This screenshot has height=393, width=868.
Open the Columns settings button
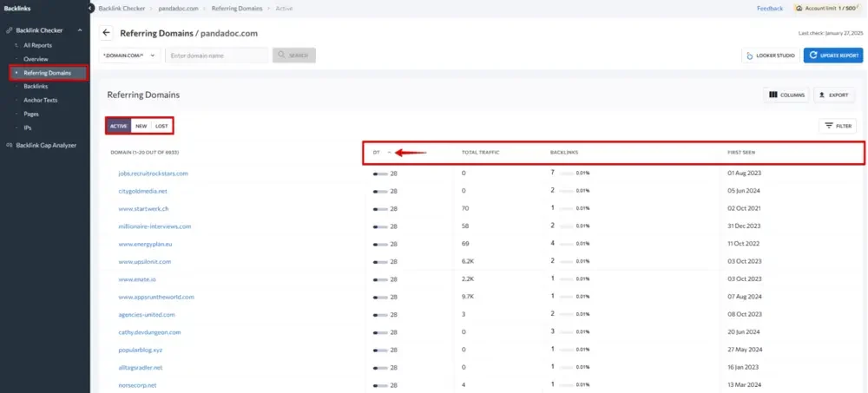pyautogui.click(x=786, y=95)
